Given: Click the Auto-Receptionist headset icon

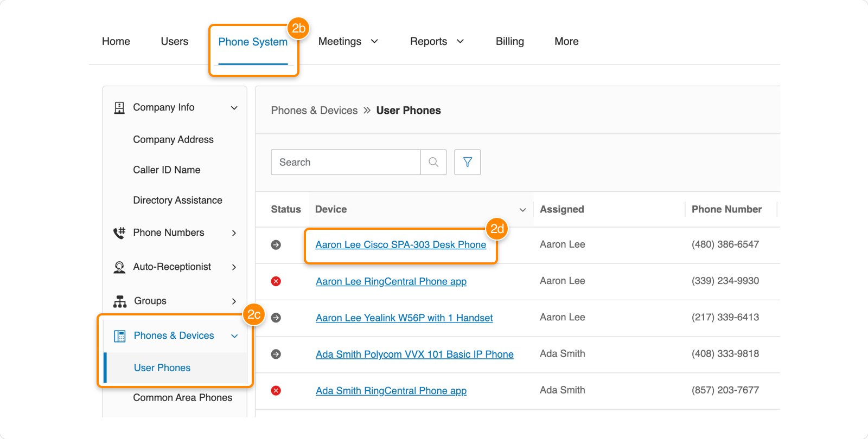Looking at the screenshot, I should point(119,267).
